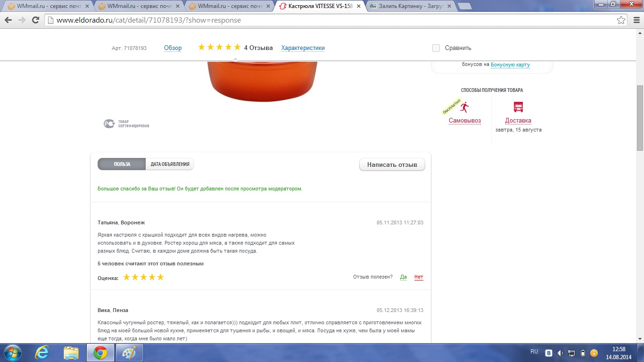Open the Характеристики link

click(x=303, y=48)
